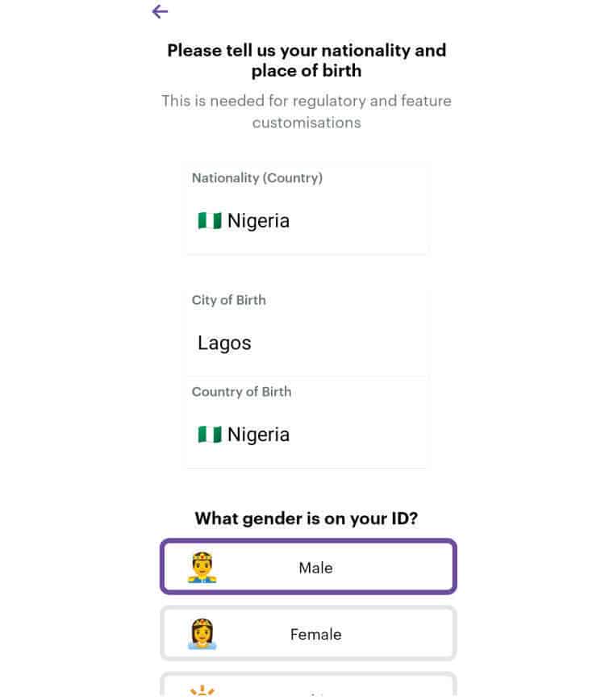Image resolution: width=613 pixels, height=700 pixels.
Task: Click the orange sun icon in the third gender option
Action: [202, 691]
